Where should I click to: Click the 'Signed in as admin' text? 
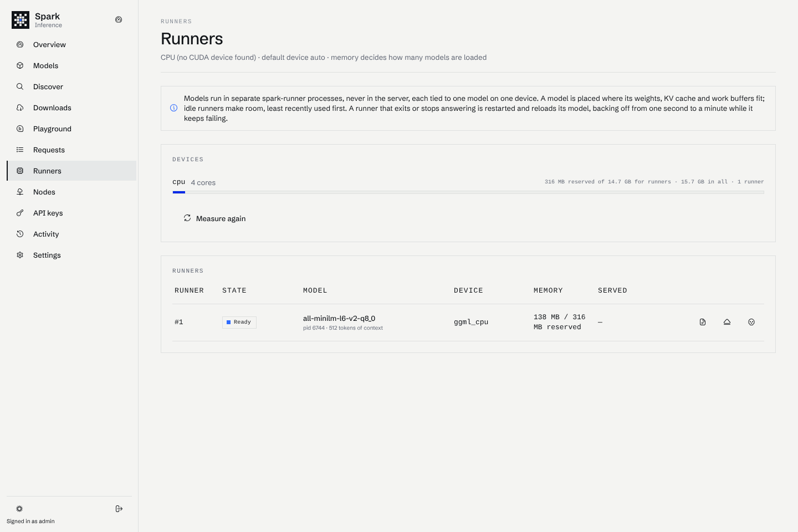click(x=30, y=521)
